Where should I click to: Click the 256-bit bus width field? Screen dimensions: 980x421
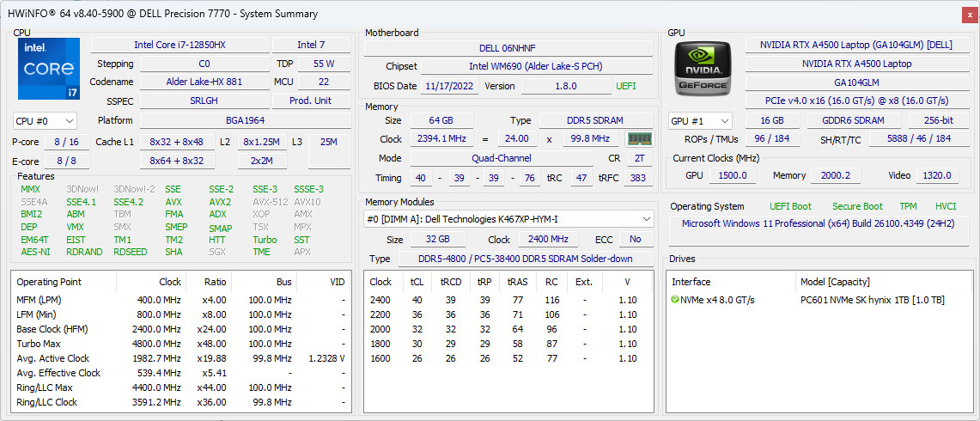pyautogui.click(x=940, y=121)
